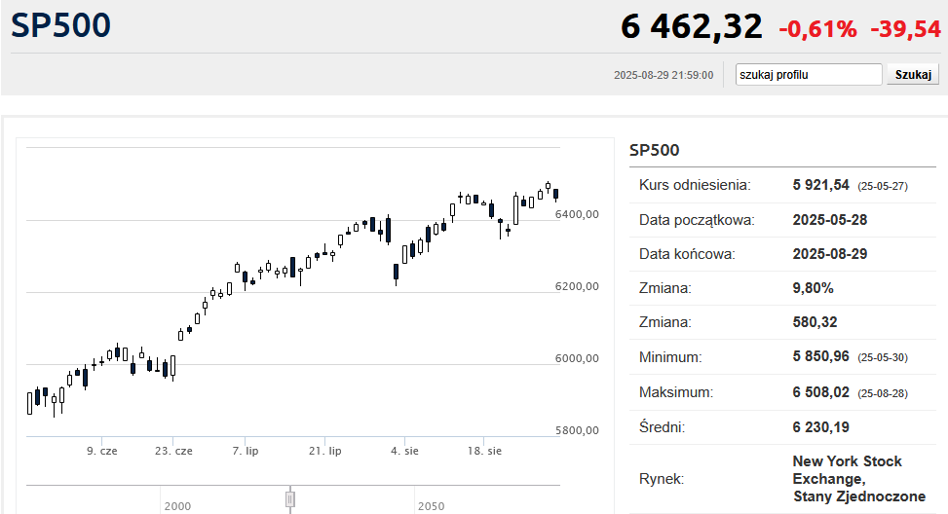Click the 'szukaj profilu' search field
This screenshot has height=514, width=948.
[x=808, y=75]
